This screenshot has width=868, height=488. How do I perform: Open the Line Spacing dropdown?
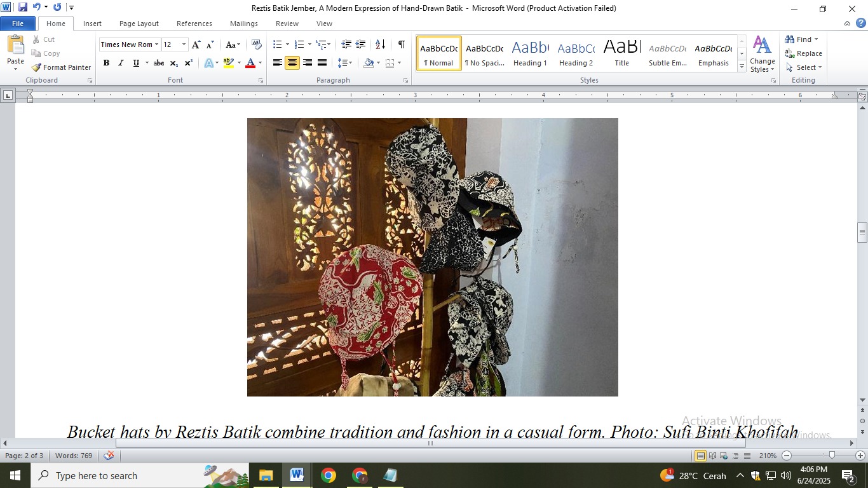click(x=344, y=63)
